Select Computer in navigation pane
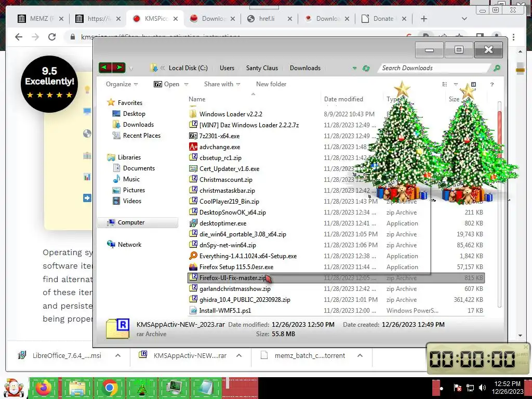 click(x=138, y=222)
